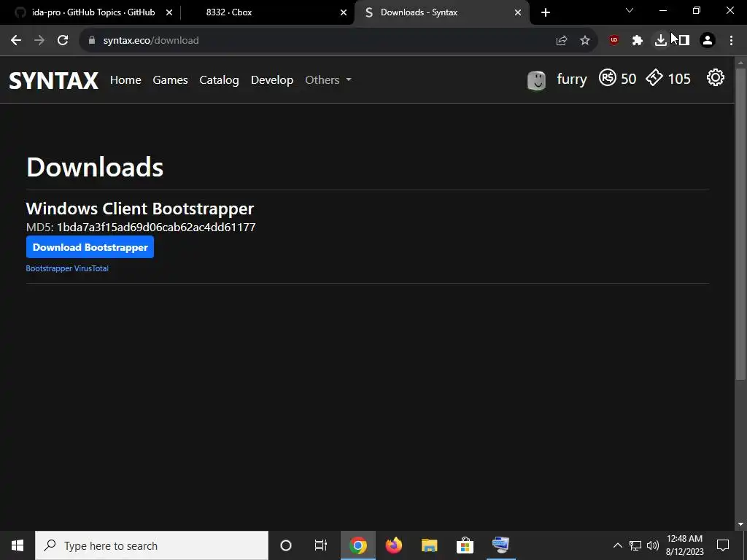Screen dimensions: 747x560
Task: Open the Windows Start menu
Action: pyautogui.click(x=18, y=545)
